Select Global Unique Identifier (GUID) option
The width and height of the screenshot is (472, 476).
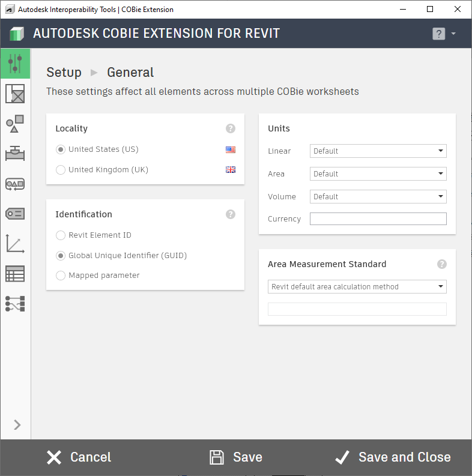coord(121,256)
